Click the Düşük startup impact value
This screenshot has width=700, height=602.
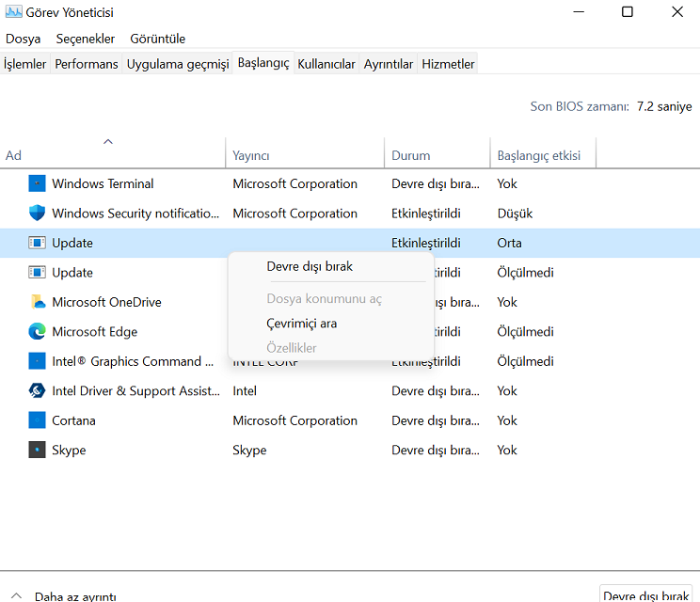click(515, 214)
